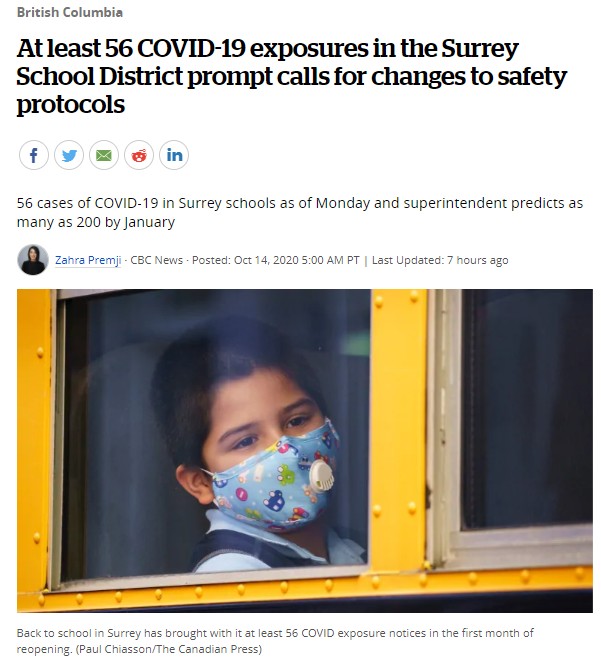Click the 'At least 56 COVID-19' headline line
The width and height of the screenshot is (601, 667).
tap(268, 48)
